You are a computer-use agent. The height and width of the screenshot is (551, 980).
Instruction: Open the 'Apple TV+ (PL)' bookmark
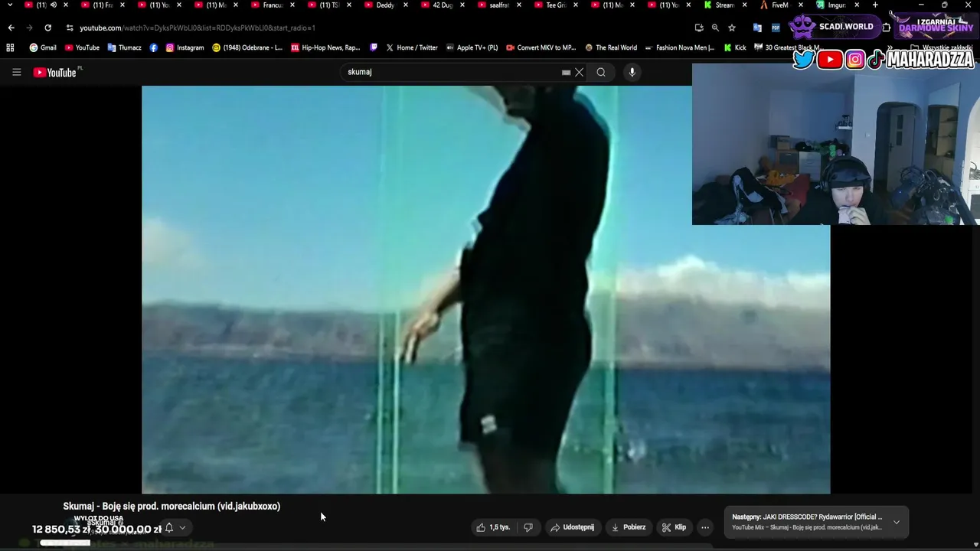472,47
